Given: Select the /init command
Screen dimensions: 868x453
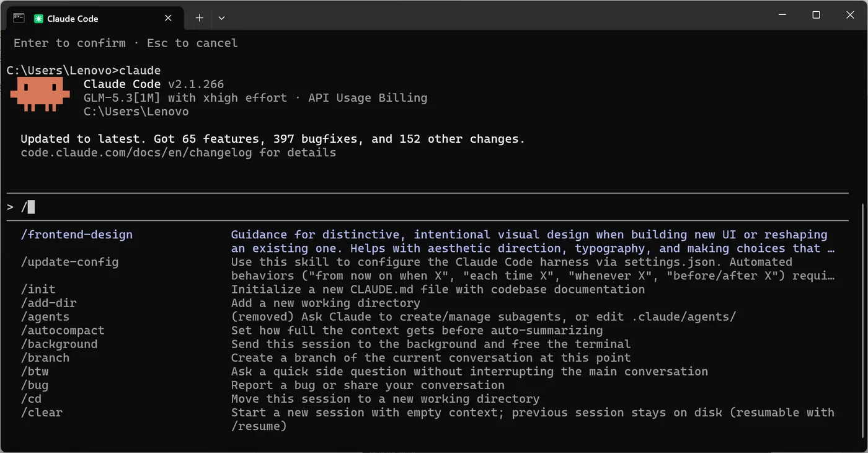Looking at the screenshot, I should click(x=38, y=289).
